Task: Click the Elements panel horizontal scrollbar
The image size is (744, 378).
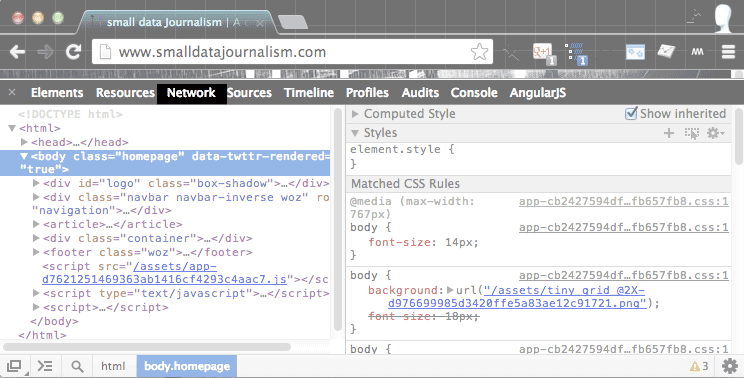Action: point(147,347)
